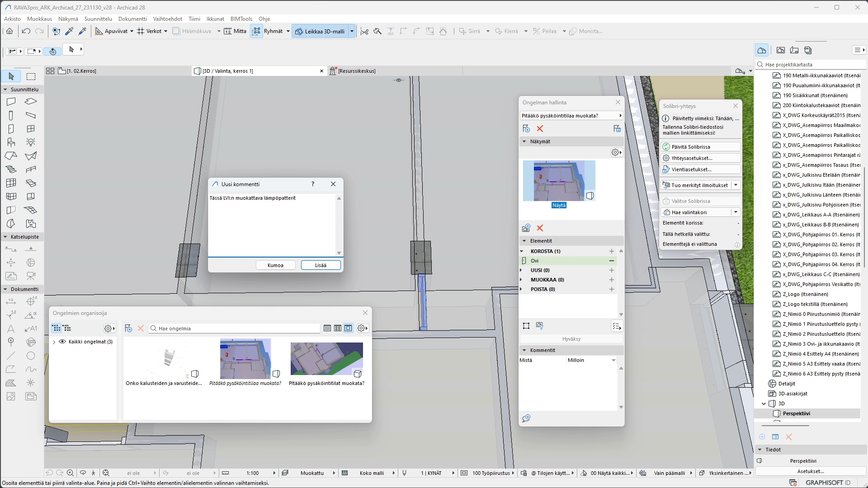Remove the Ovi element with the minus
The height and width of the screenshot is (488, 868).
612,261
